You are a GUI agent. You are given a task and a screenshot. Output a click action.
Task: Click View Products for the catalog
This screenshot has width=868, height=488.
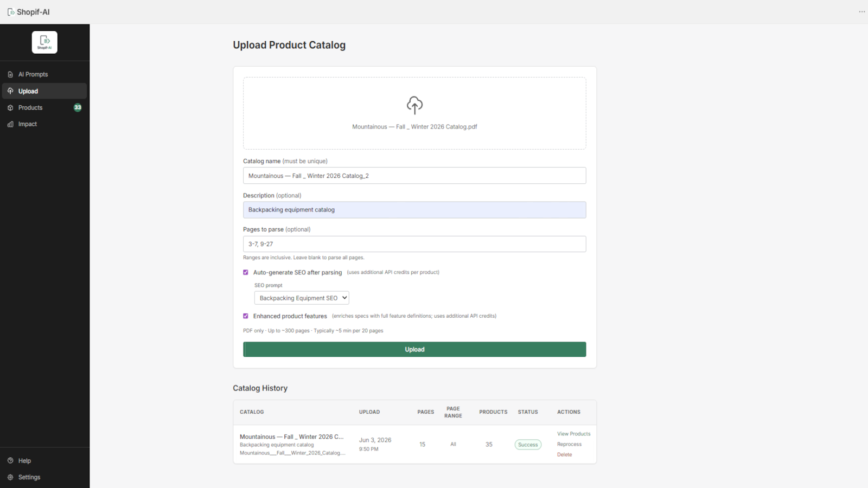(x=573, y=434)
